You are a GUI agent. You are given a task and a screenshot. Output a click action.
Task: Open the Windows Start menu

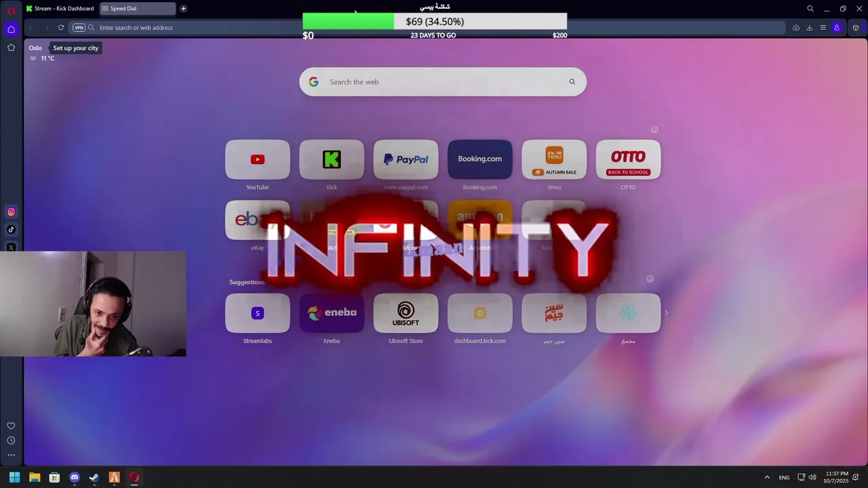tap(14, 477)
